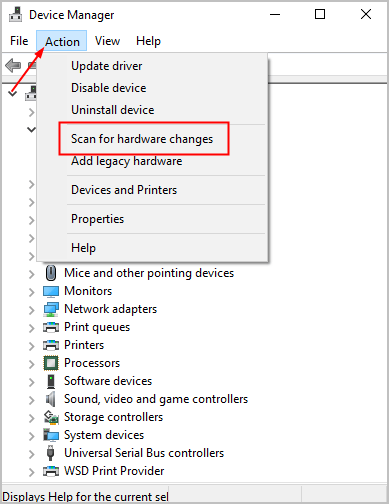
Task: Select the System devices folder icon
Action: [51, 435]
